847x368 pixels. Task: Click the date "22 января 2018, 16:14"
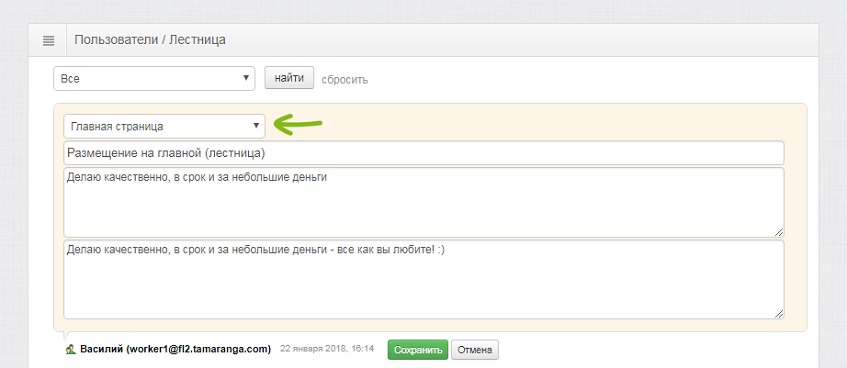(x=327, y=349)
